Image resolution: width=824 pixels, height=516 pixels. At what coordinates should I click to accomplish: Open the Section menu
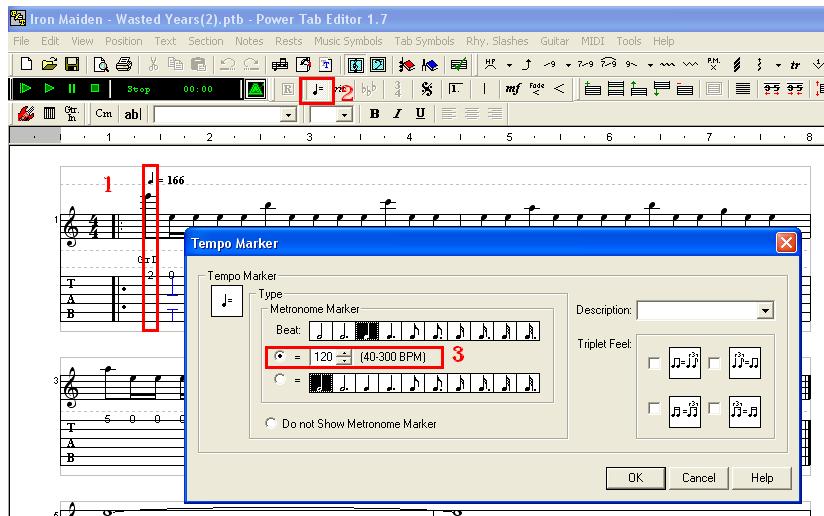coord(205,41)
